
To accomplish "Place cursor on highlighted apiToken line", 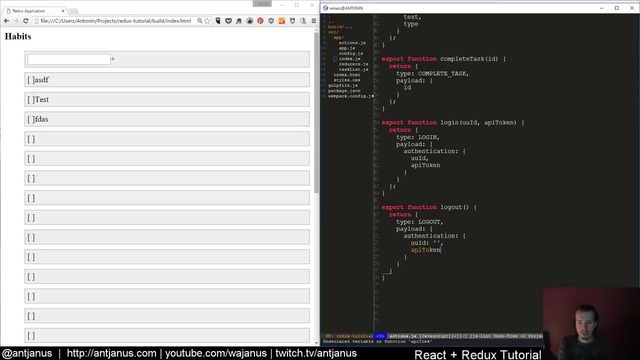I will pos(426,250).
